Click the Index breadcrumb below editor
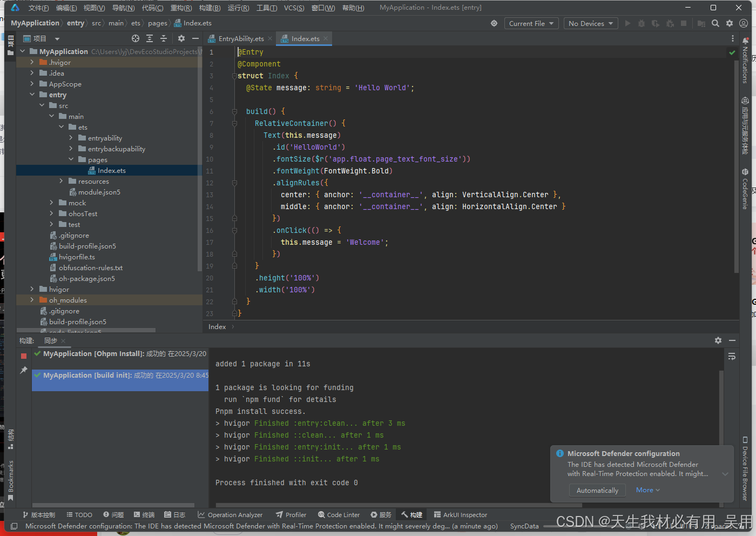This screenshot has width=756, height=536. coord(217,326)
